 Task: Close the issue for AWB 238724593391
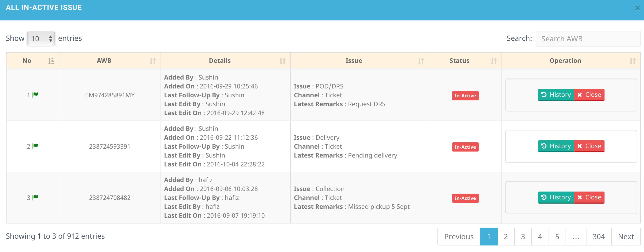[x=589, y=146]
